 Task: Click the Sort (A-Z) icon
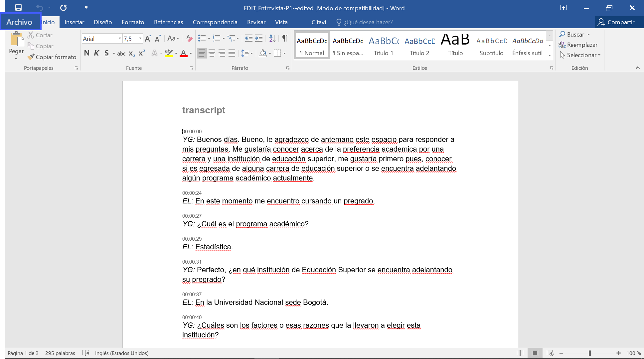click(272, 39)
